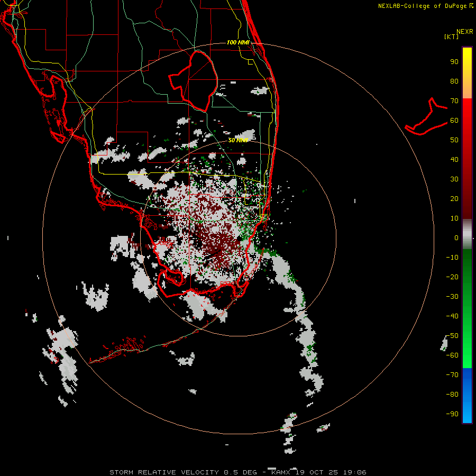Click the -80 knots scale value
Viewport: 476px width, 476px height.
(x=452, y=395)
